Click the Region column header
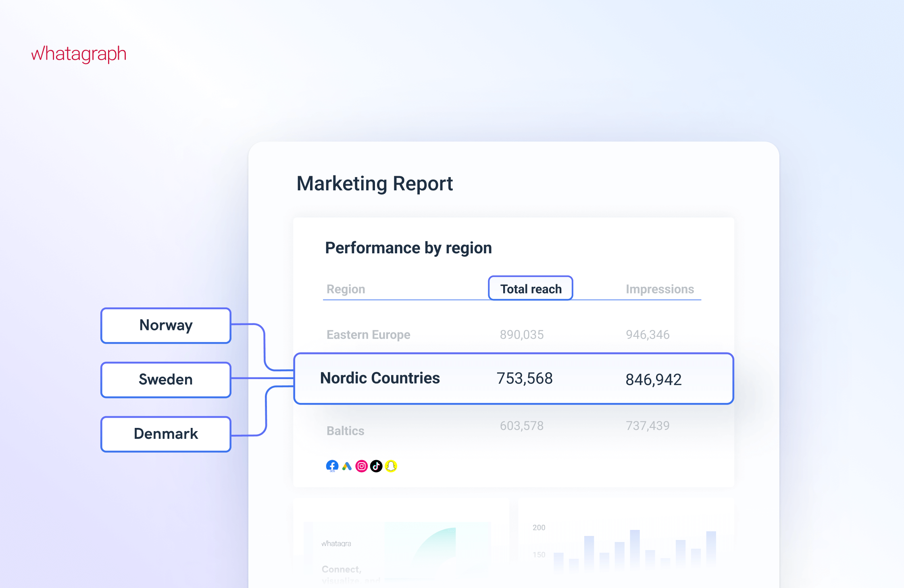Image resolution: width=904 pixels, height=588 pixels. click(x=346, y=289)
